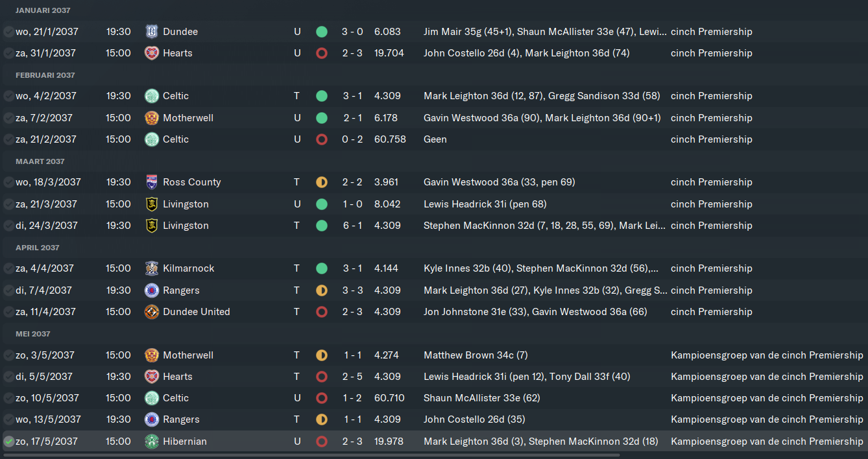The height and width of the screenshot is (459, 868).
Task: Click red loss indicator for 0 - 2 Celtic match
Action: [321, 139]
